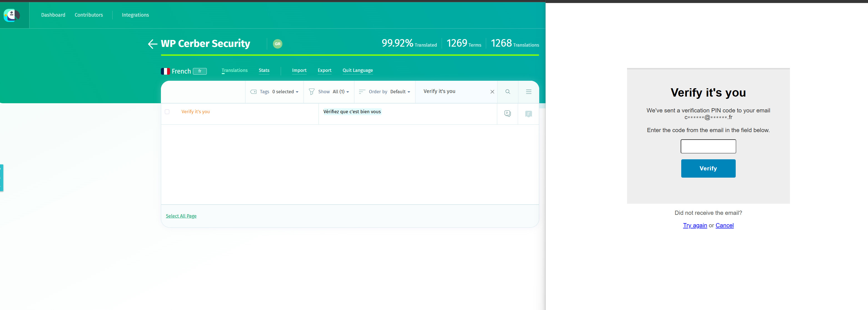This screenshot has width=868, height=310.
Task: Open comments icon for the translation row
Action: pyautogui.click(x=508, y=114)
